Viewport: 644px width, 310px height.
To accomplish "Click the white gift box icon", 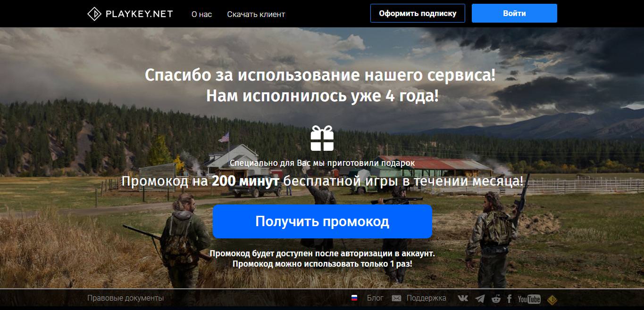I will click(322, 138).
